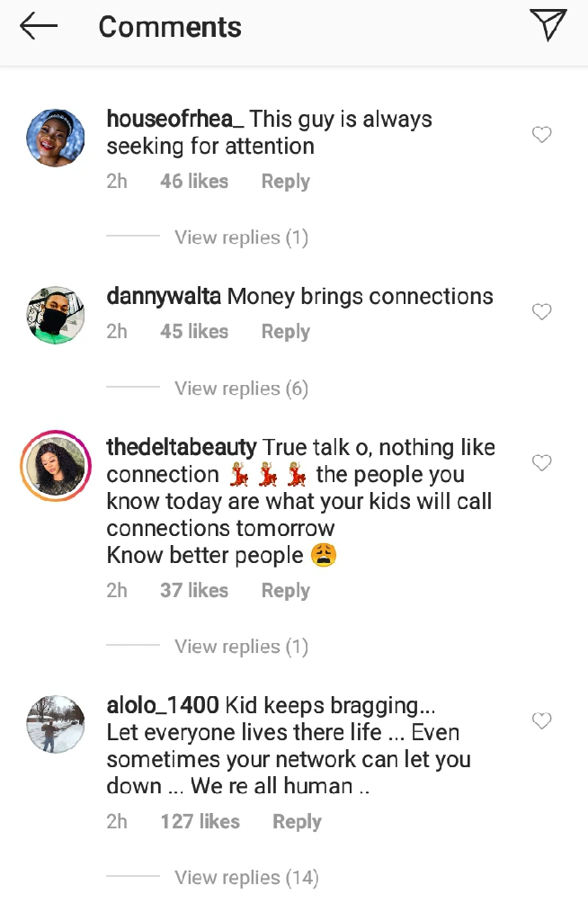588x903 pixels.
Task: Like dannywalta's comment with heart icon
Action: [541, 312]
